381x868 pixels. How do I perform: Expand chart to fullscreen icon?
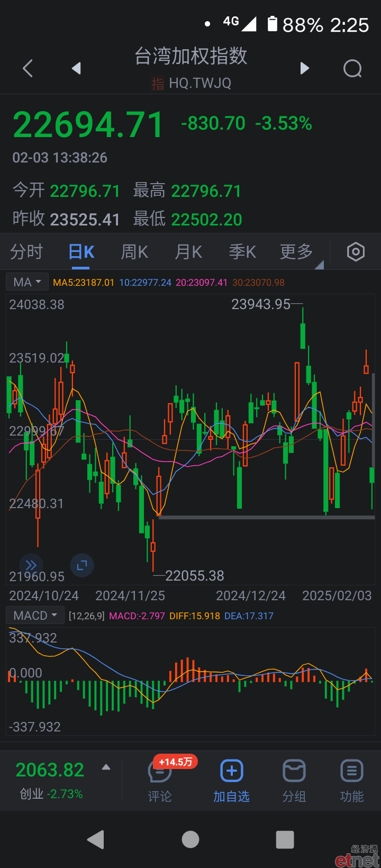pyautogui.click(x=82, y=565)
